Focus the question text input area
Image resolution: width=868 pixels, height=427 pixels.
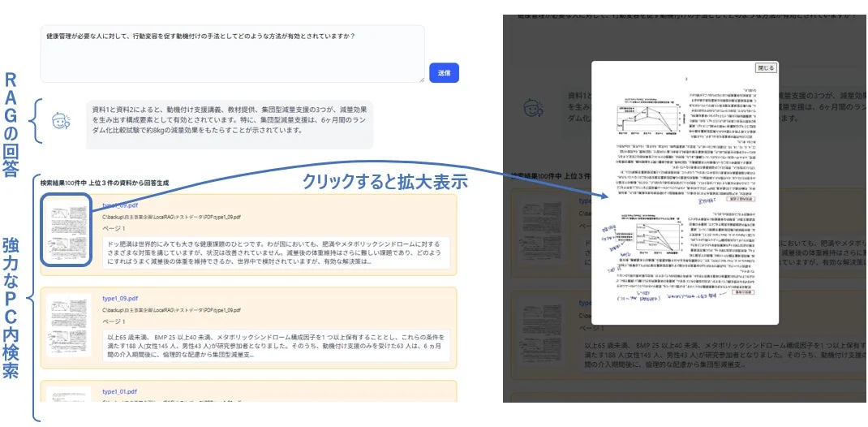point(233,54)
